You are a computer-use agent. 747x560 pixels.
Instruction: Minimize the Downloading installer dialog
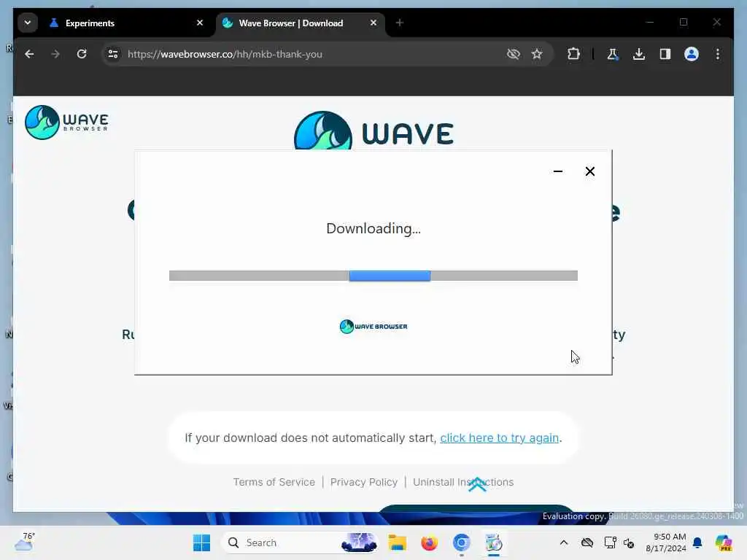(558, 171)
